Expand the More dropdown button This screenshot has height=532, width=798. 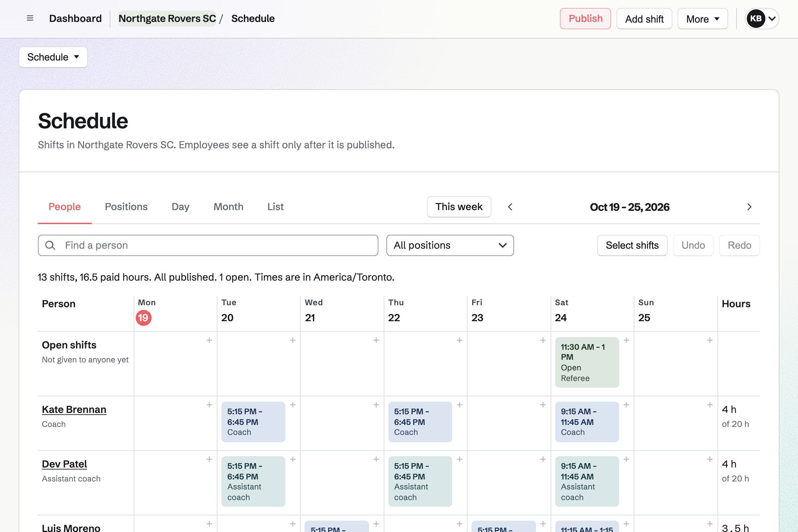[702, 19]
